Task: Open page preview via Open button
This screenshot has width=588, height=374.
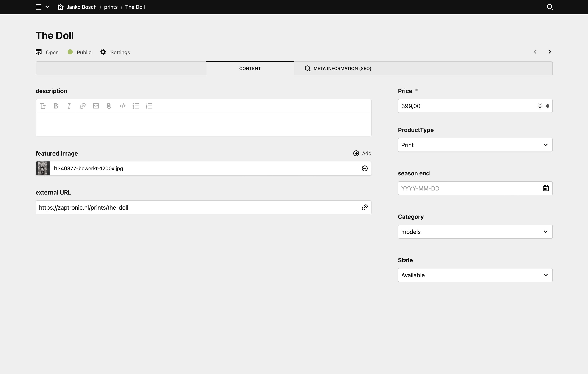Action: (x=47, y=52)
